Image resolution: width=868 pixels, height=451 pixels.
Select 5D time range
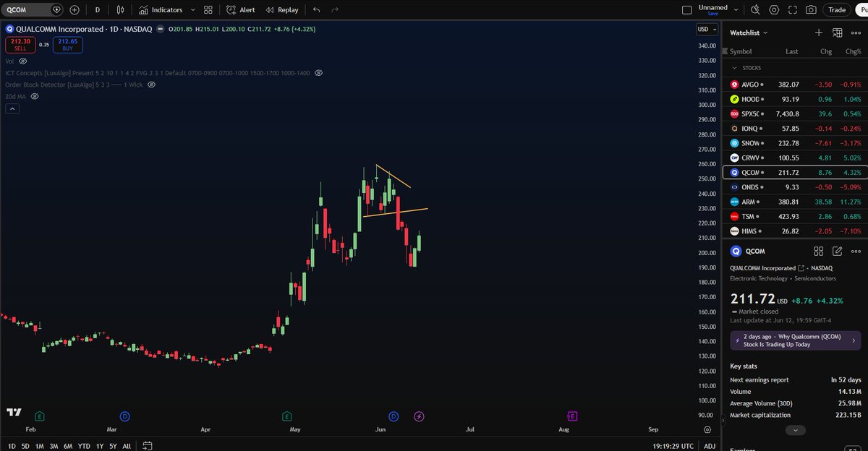pyautogui.click(x=25, y=446)
